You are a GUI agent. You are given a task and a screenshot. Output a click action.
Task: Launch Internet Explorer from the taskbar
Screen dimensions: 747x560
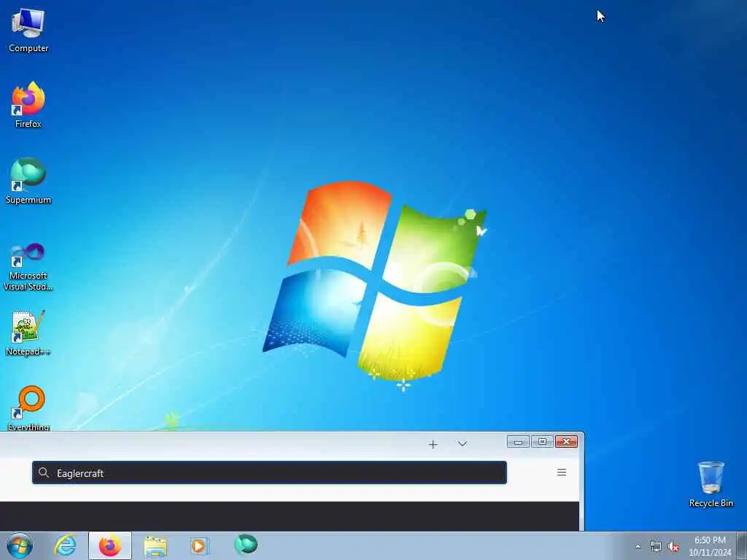[x=65, y=545]
